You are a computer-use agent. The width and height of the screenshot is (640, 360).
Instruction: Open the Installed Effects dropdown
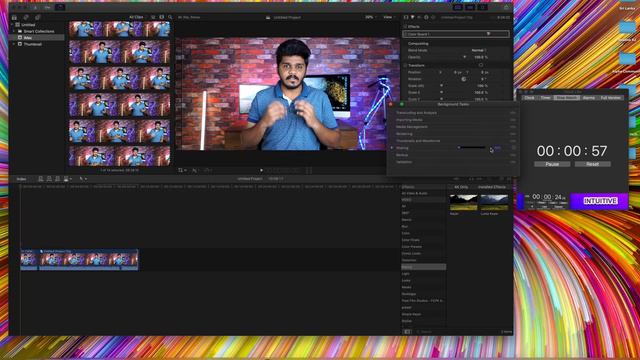click(x=493, y=187)
